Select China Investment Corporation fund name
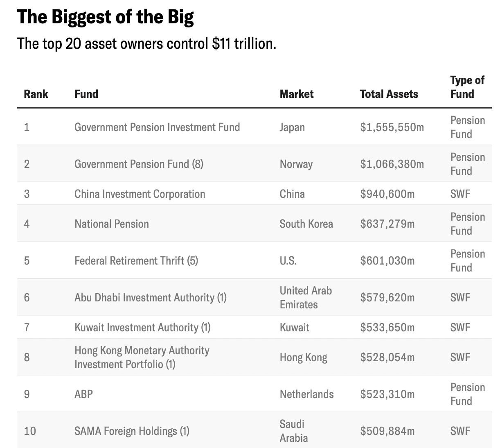This screenshot has width=500, height=448. tap(140, 194)
